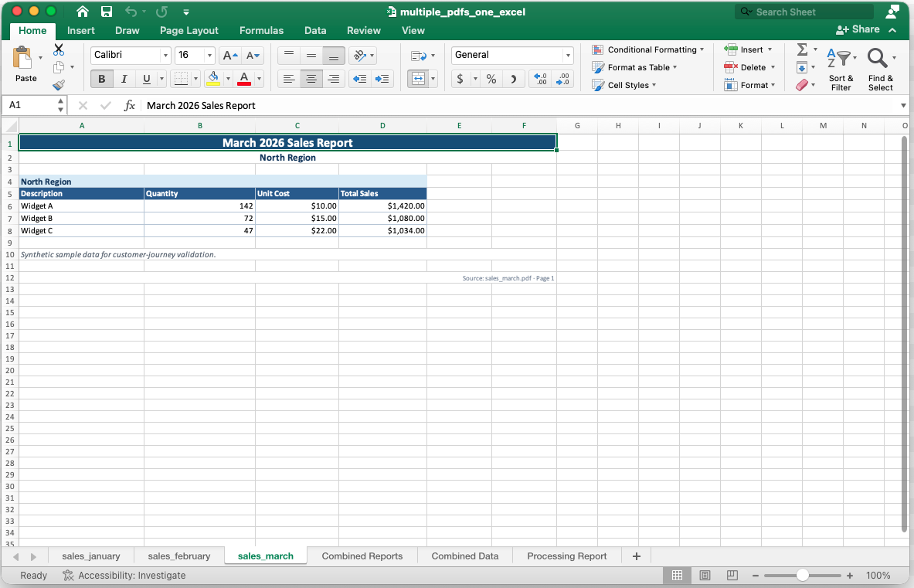Apply currency format with dollar icon
This screenshot has height=588, width=914.
[460, 79]
